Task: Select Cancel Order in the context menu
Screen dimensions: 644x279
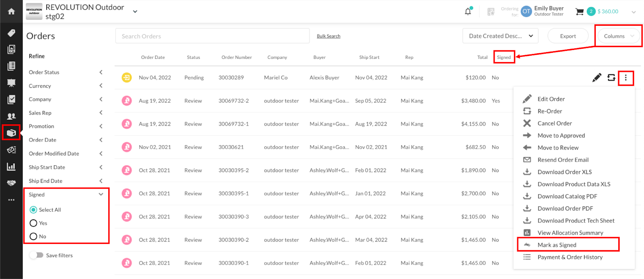Action: [554, 123]
